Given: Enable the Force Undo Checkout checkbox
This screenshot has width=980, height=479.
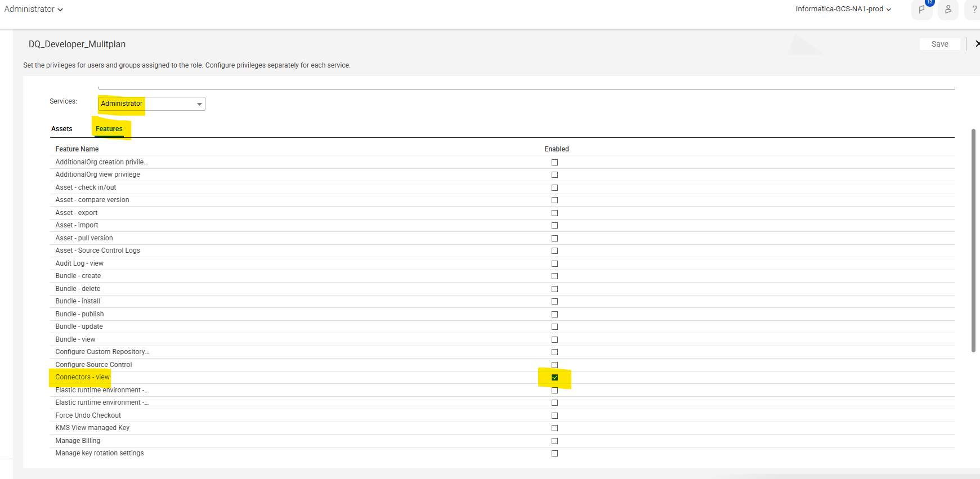Looking at the screenshot, I should (x=554, y=415).
